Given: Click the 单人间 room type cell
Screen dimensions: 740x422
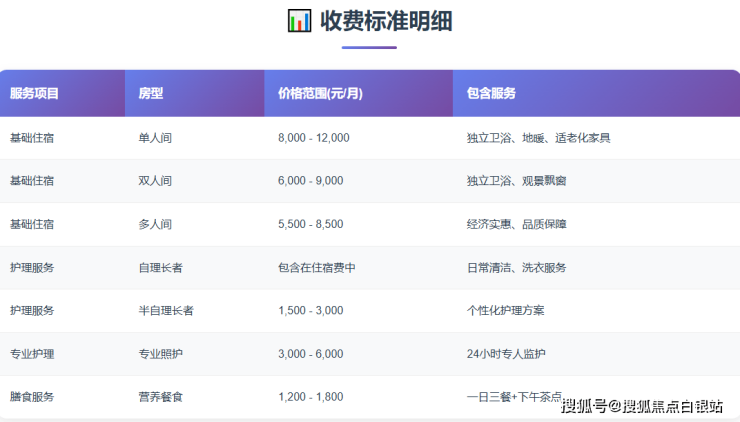Looking at the screenshot, I should click(x=155, y=138).
